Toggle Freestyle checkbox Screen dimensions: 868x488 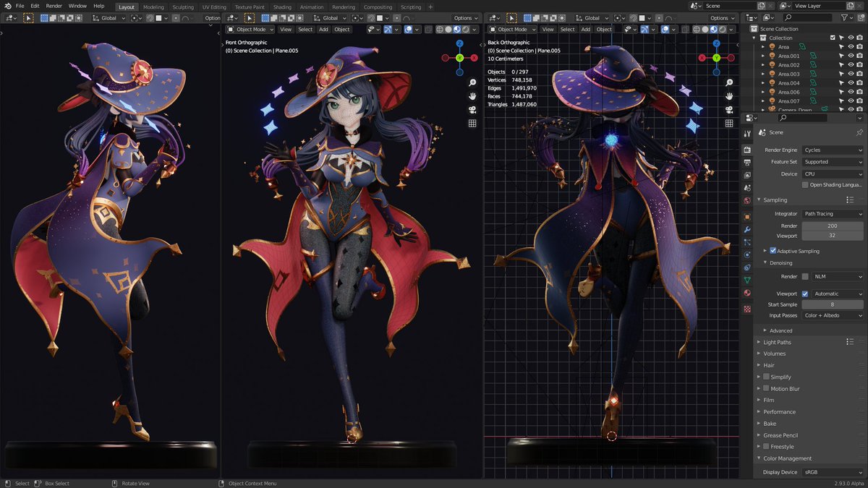click(766, 447)
